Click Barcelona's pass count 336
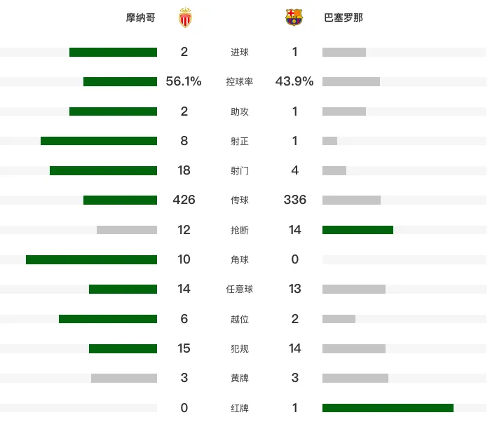This screenshot has width=504, height=422. pos(294,200)
